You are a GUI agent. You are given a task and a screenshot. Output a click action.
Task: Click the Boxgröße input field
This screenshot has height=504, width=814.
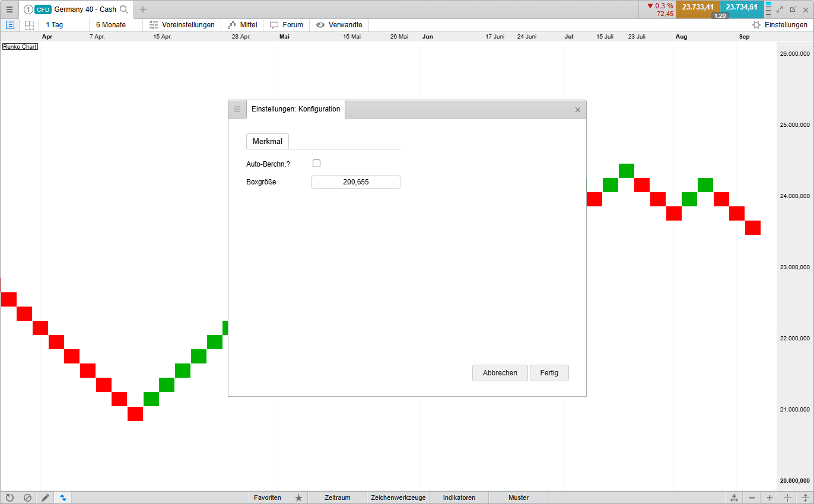coord(355,182)
